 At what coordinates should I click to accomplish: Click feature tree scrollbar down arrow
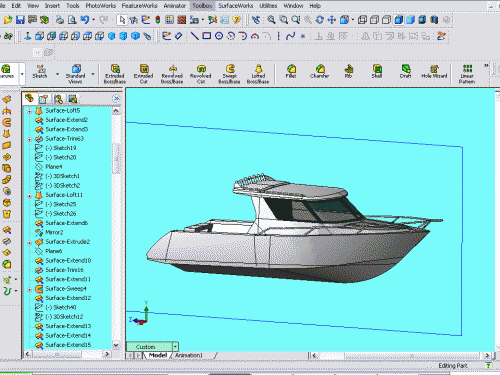(116, 345)
